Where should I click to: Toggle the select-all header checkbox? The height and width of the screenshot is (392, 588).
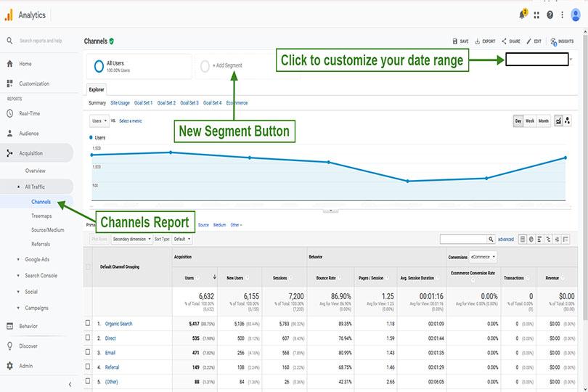88,266
